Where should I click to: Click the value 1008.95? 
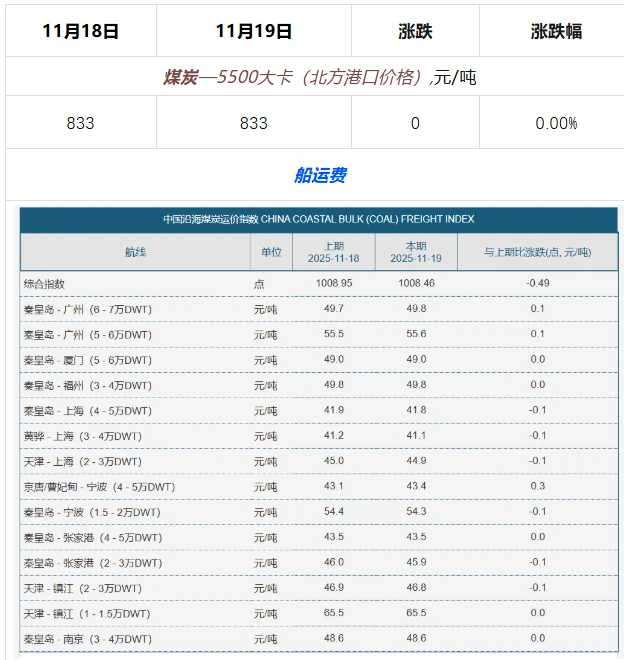[334, 283]
